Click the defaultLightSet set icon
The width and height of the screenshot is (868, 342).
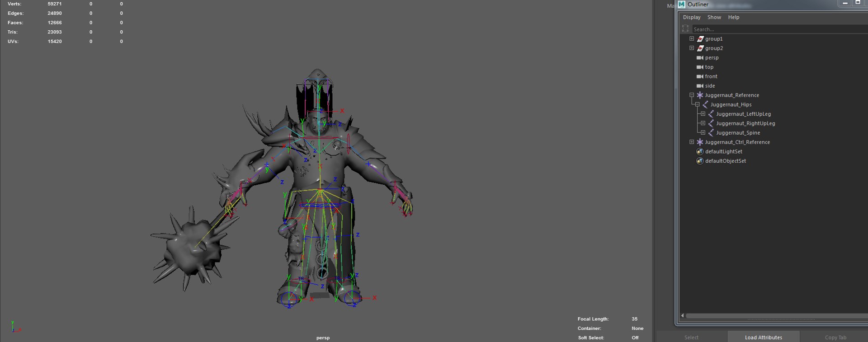(700, 151)
